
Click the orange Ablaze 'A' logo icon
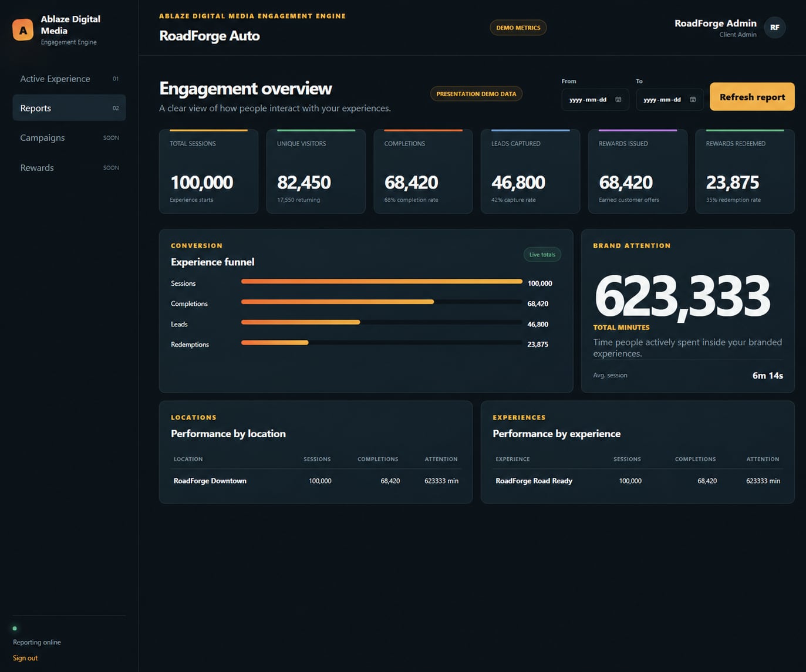click(23, 30)
